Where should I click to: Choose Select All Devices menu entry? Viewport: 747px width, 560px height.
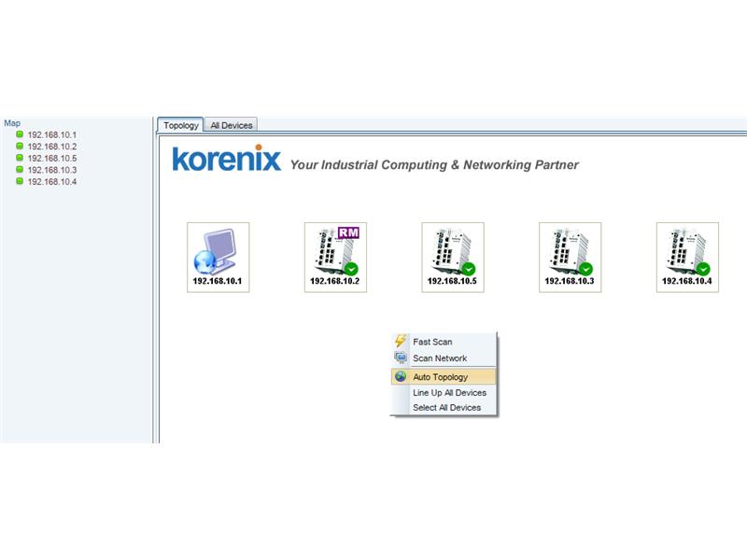click(x=444, y=408)
